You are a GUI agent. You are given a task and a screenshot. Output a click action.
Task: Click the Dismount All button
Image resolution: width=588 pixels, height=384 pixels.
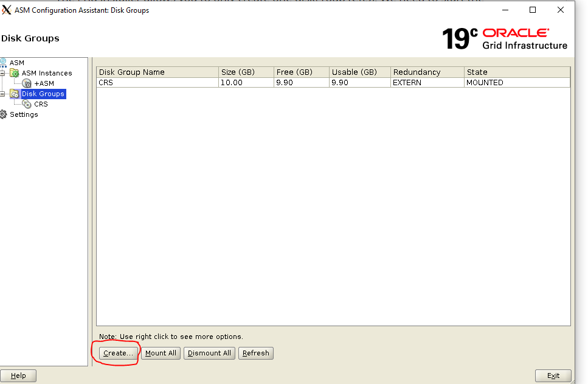pos(209,353)
